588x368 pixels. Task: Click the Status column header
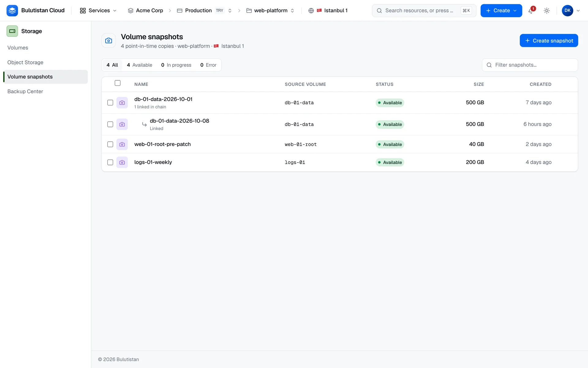coord(385,84)
